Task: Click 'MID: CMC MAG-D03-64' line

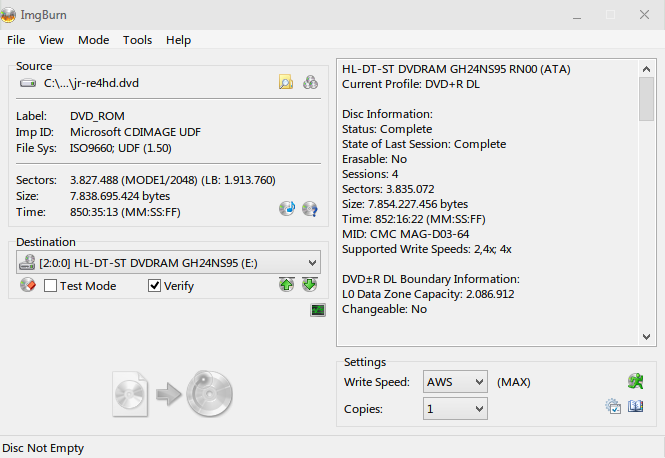Action: 405,234
